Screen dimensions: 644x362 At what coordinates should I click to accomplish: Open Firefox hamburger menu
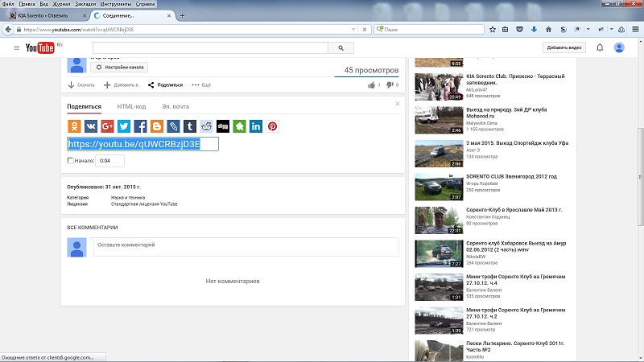(x=636, y=29)
